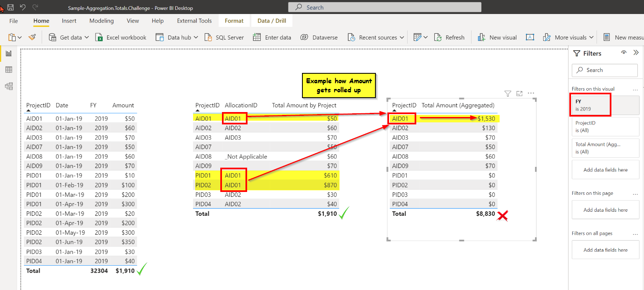Open the Insert ribbon tab
Viewport: 644px width, 290px height.
(x=69, y=21)
